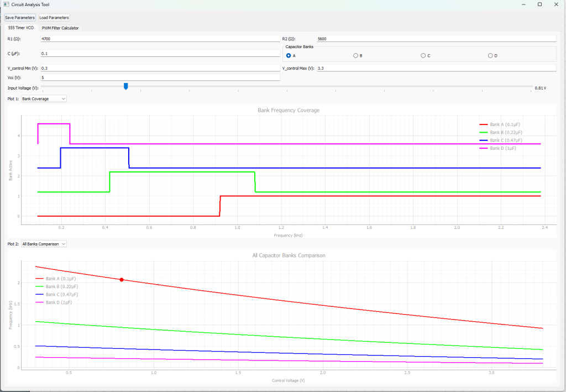Image resolution: width=566 pixels, height=392 pixels.
Task: Click the R1 resistance input field
Action: pyautogui.click(x=160, y=39)
